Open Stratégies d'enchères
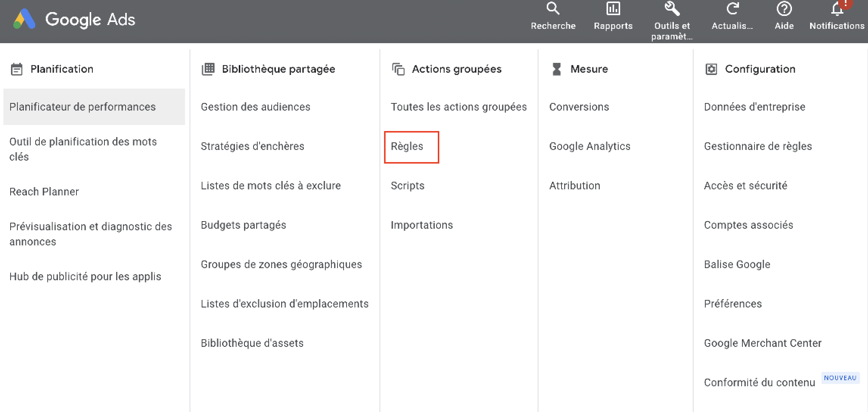This screenshot has height=412, width=868. (252, 147)
